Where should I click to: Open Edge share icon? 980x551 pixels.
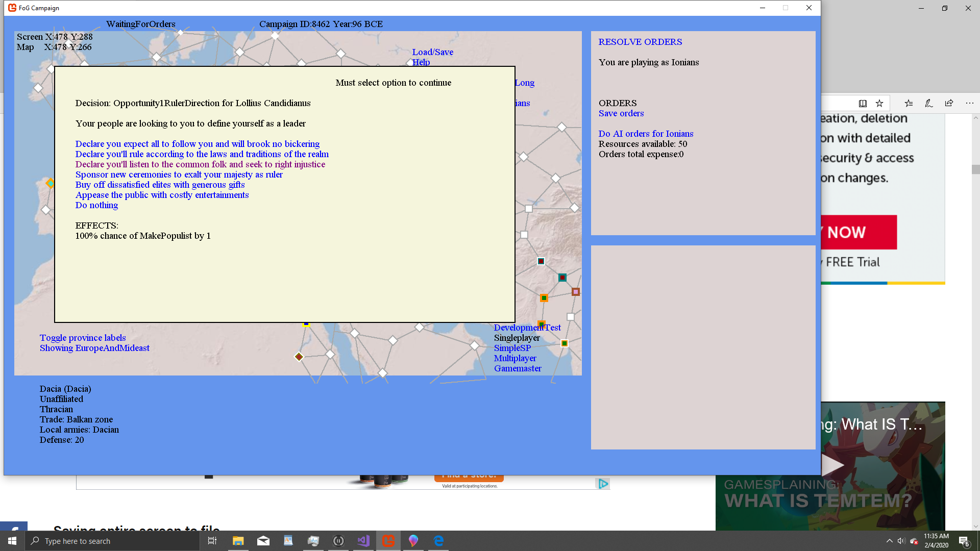pos(949,103)
